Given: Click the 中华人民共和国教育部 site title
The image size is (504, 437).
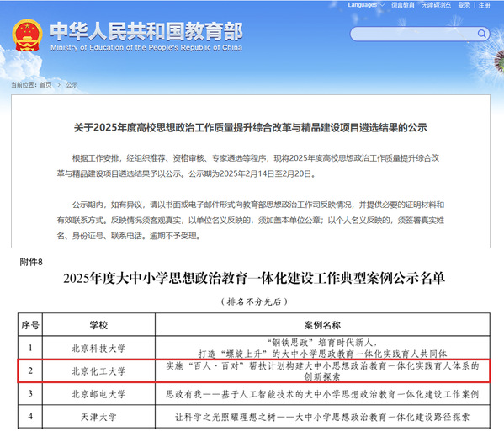Looking at the screenshot, I should click(x=146, y=31).
